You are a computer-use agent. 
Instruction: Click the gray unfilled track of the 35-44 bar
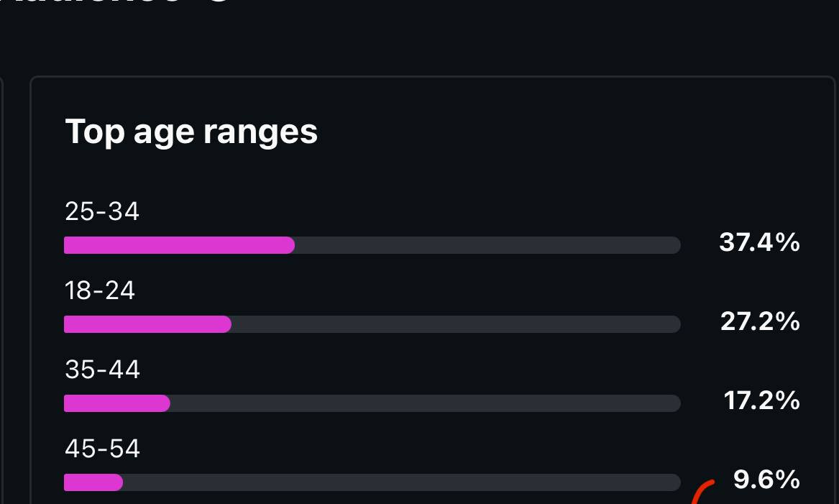point(425,403)
